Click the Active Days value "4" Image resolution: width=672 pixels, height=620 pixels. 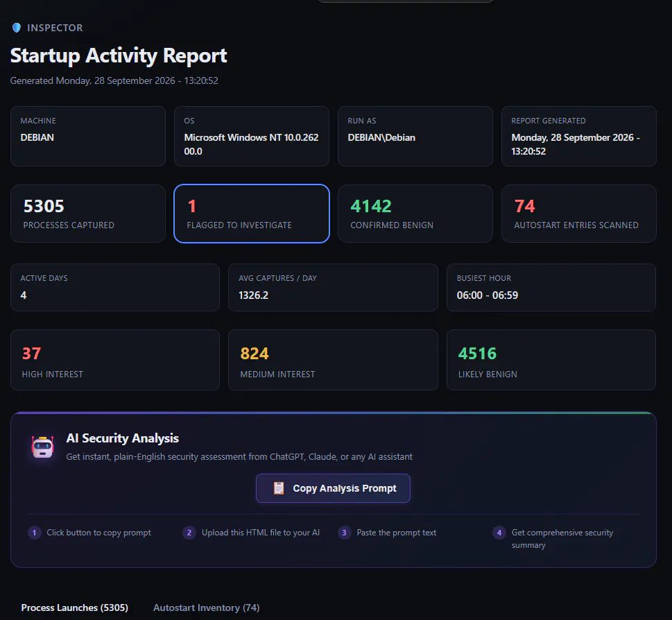(24, 295)
